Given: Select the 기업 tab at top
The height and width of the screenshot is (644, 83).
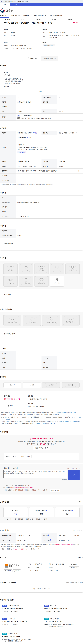Looking at the screenshot, I should [15, 5].
